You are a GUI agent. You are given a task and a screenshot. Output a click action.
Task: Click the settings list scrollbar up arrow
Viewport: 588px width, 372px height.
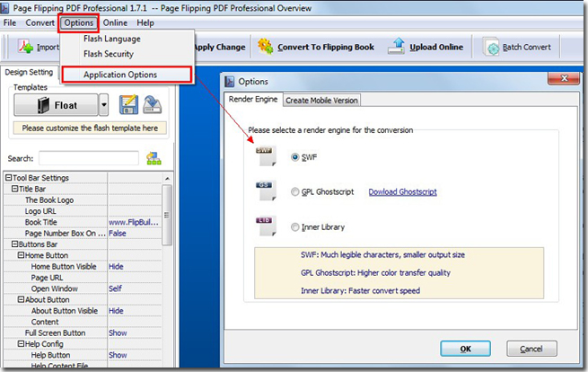coord(167,178)
